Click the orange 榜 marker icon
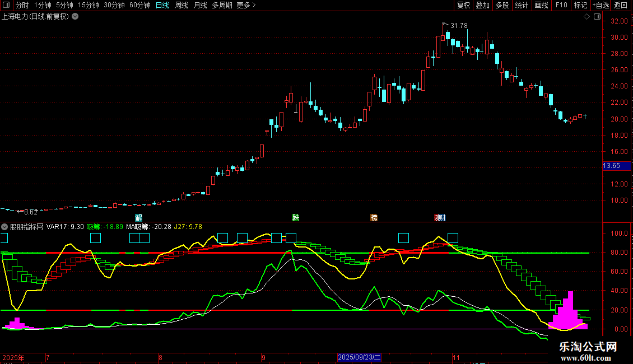 pos(374,217)
